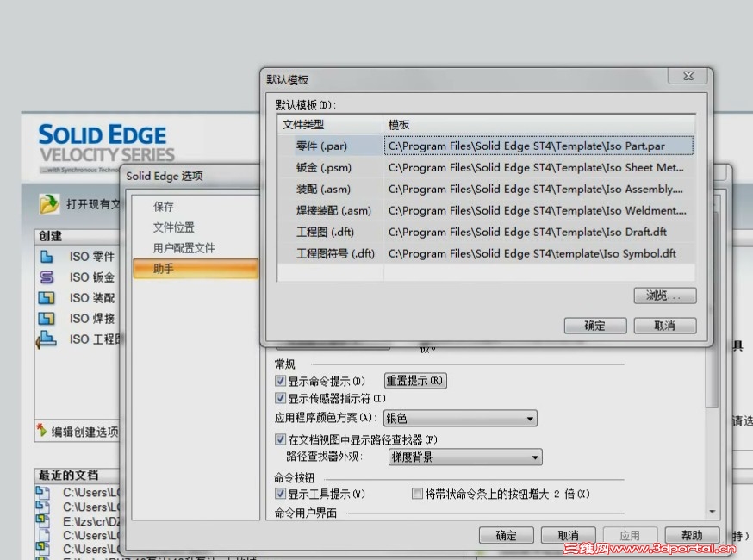Screen dimensions: 753x560
Task: Click 帮助 in Solid Edge 选项 dialog
Action: point(692,535)
